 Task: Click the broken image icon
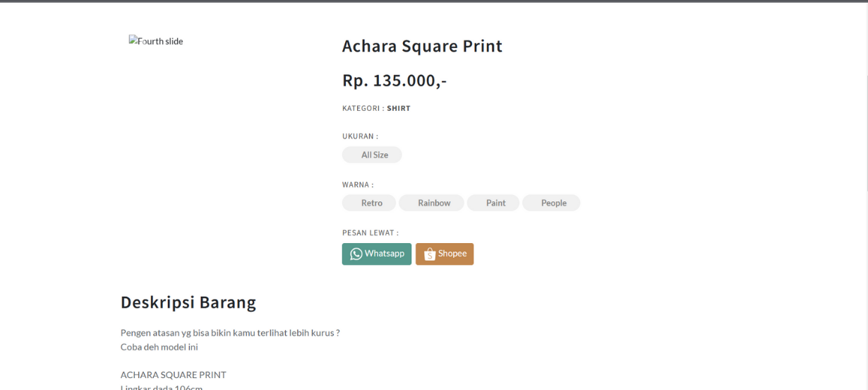pyautogui.click(x=133, y=41)
